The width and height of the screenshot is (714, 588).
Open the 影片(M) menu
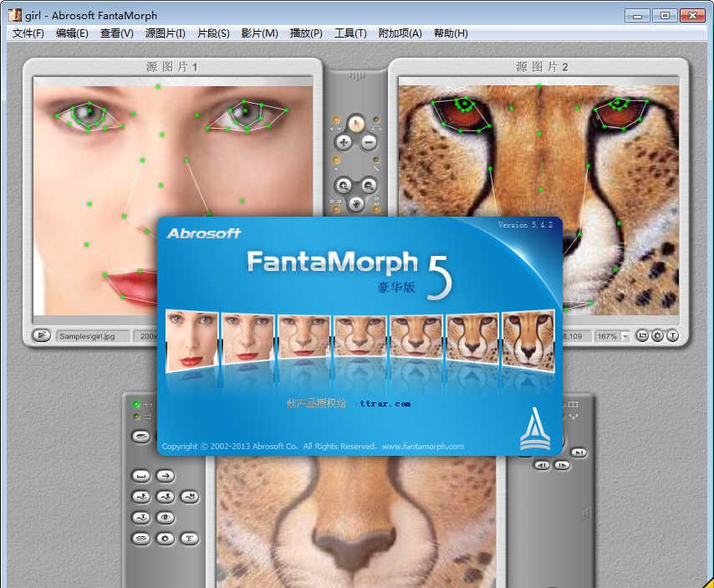click(x=259, y=33)
